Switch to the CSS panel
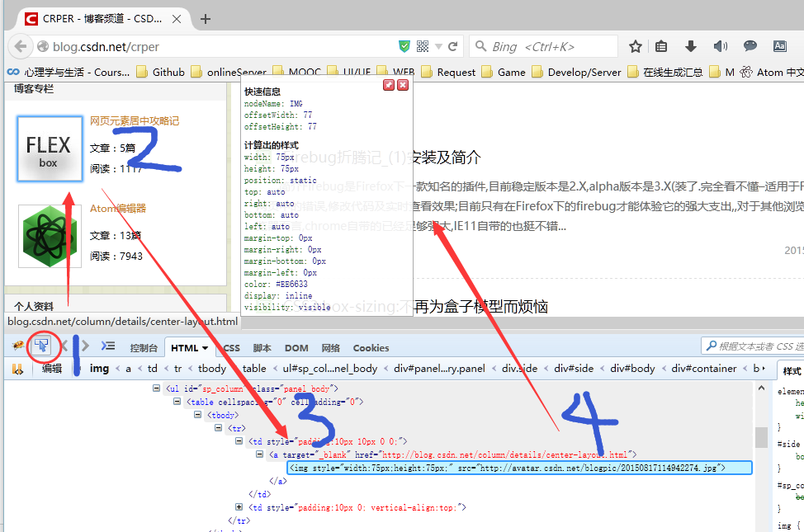The width and height of the screenshot is (804, 532). click(x=231, y=348)
